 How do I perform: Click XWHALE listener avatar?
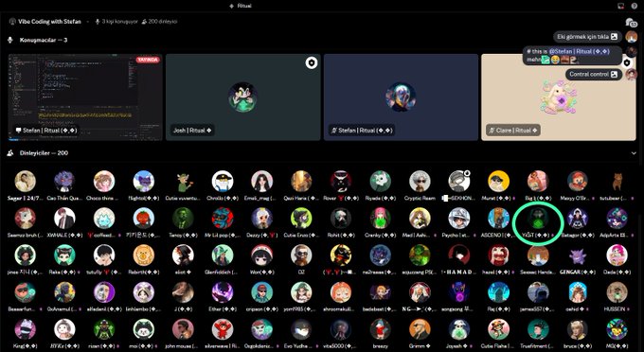point(64,219)
